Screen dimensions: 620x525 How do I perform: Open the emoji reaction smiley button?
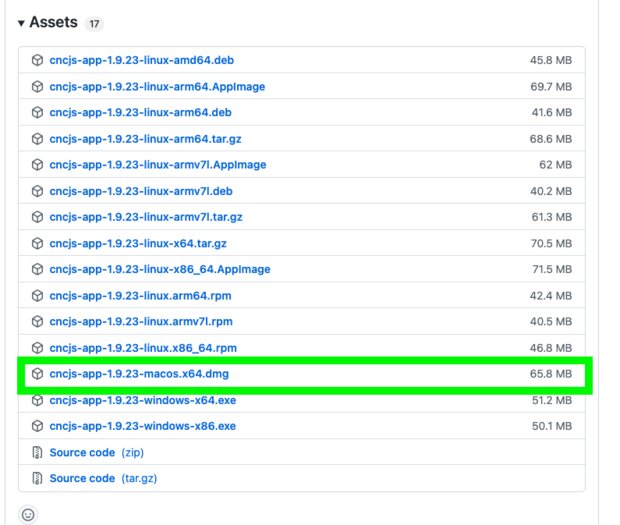coord(28,515)
